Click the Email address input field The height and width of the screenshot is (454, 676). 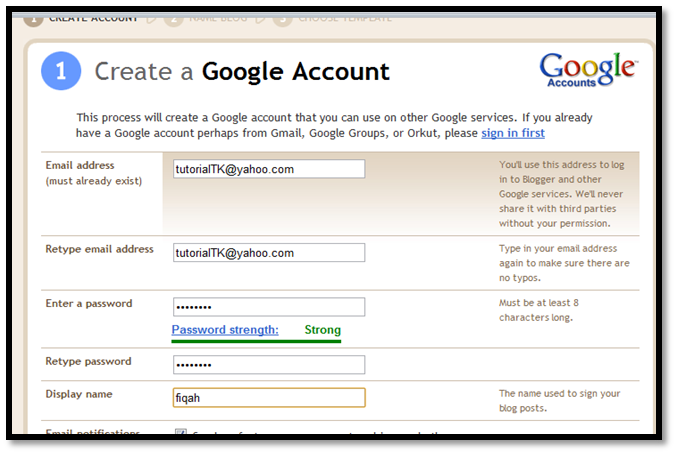point(269,169)
